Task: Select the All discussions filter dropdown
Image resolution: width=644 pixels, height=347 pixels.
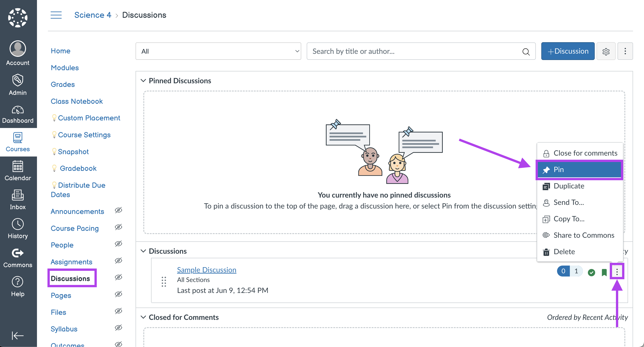Action: [218, 51]
